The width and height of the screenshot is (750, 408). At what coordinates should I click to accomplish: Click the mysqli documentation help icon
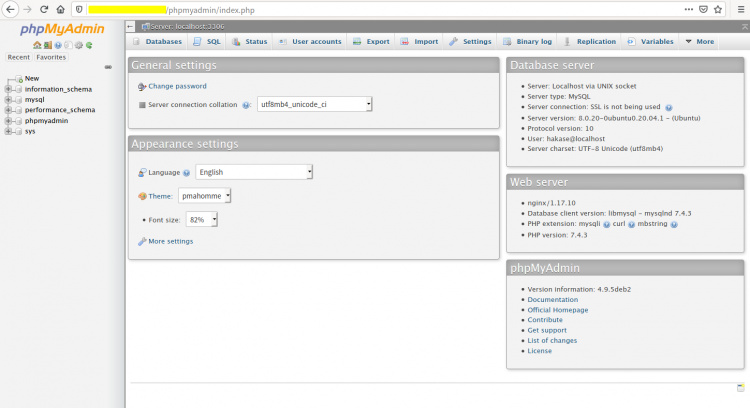click(x=606, y=224)
